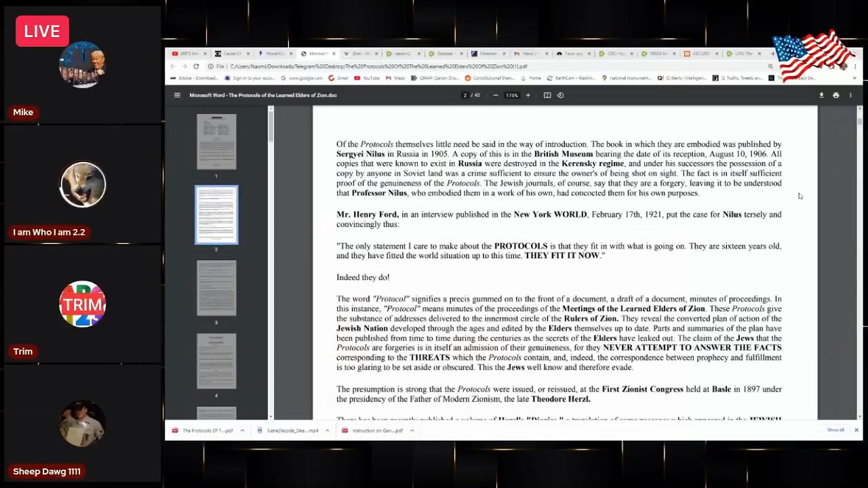This screenshot has height=488, width=868.
Task: Zoom in the PDF with plus button
Action: click(x=528, y=95)
